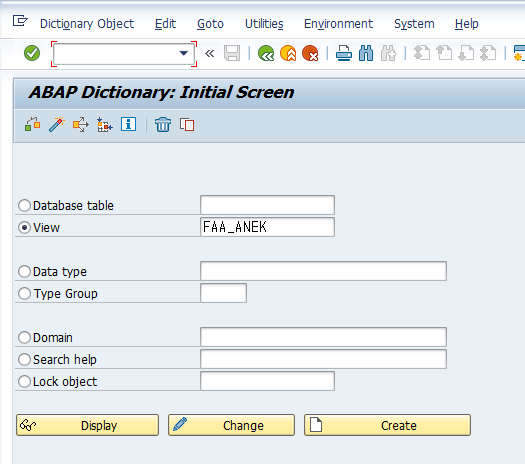The width and height of the screenshot is (525, 464).
Task: Click the Find Next binoculars icon
Action: pos(388,53)
